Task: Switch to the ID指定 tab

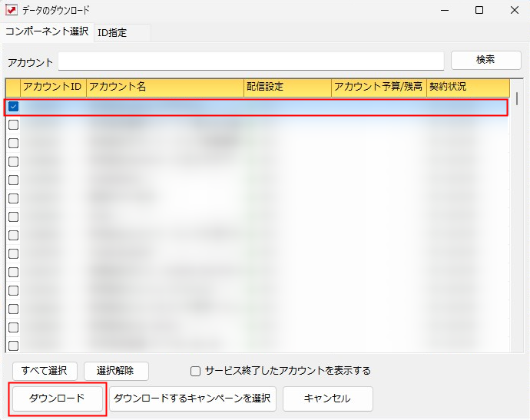Action: click(x=112, y=32)
